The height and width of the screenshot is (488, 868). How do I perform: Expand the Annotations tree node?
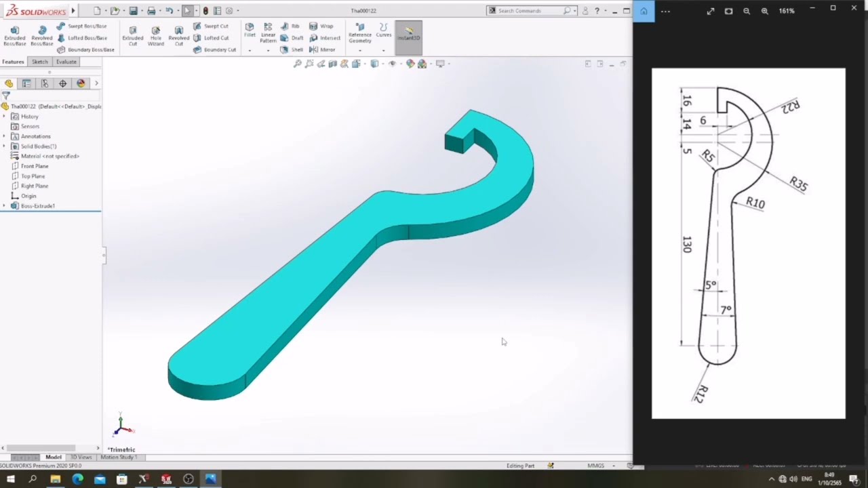[x=4, y=136]
